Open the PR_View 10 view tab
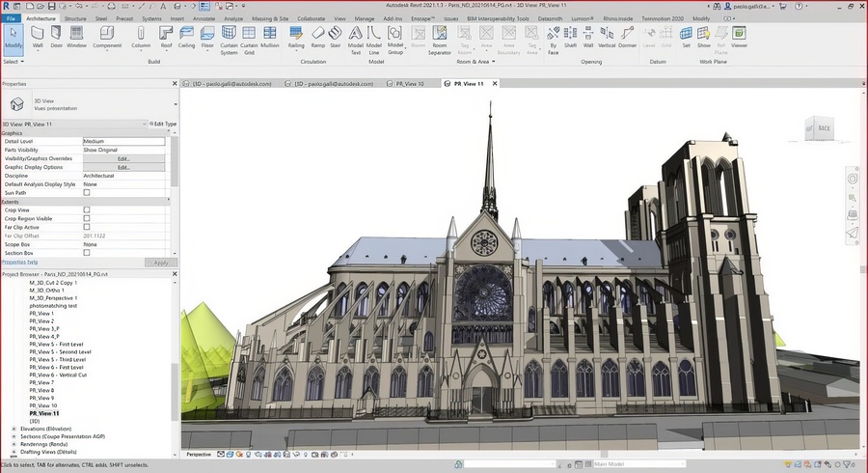This screenshot has height=473, width=868. (409, 84)
